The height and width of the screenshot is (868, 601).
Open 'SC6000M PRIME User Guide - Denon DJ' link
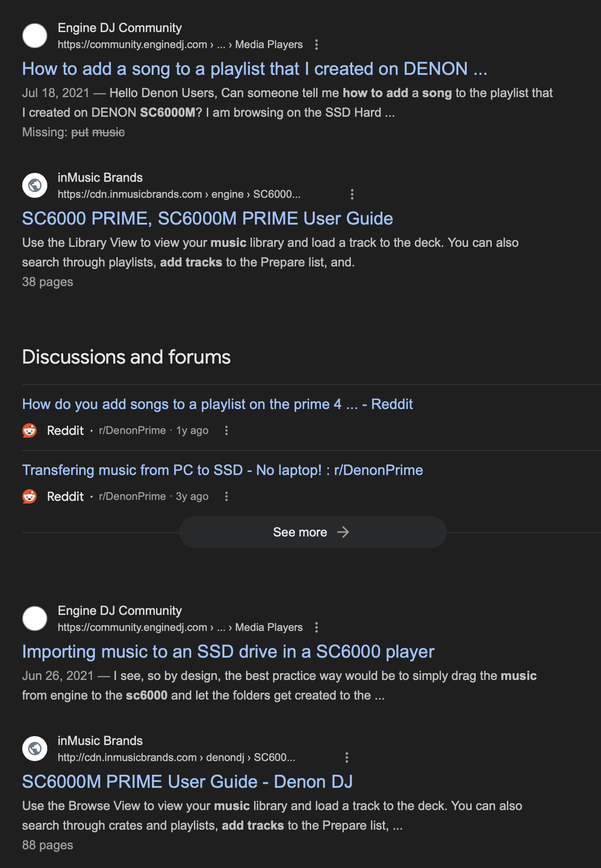[x=187, y=782]
